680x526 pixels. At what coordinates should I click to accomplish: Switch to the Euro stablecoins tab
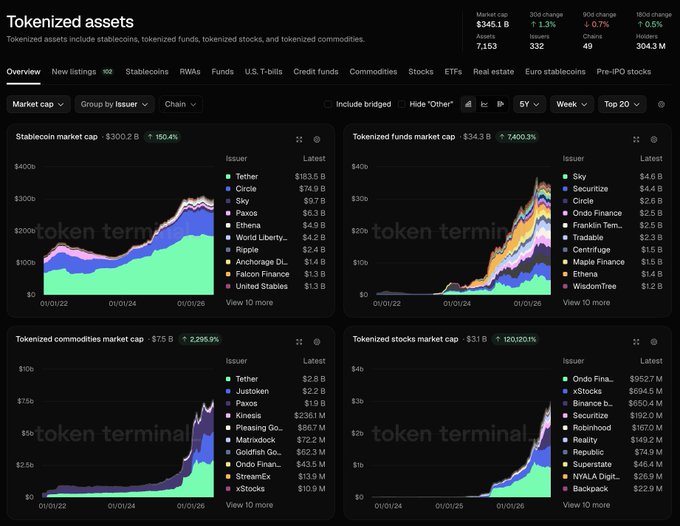[x=555, y=72]
